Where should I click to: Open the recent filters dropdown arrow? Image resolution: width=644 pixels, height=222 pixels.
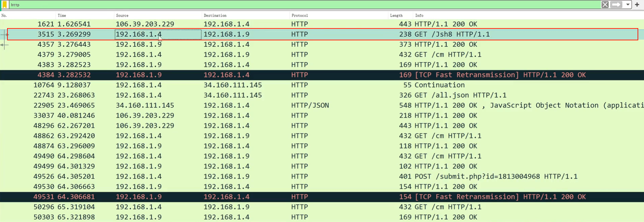pos(627,5)
